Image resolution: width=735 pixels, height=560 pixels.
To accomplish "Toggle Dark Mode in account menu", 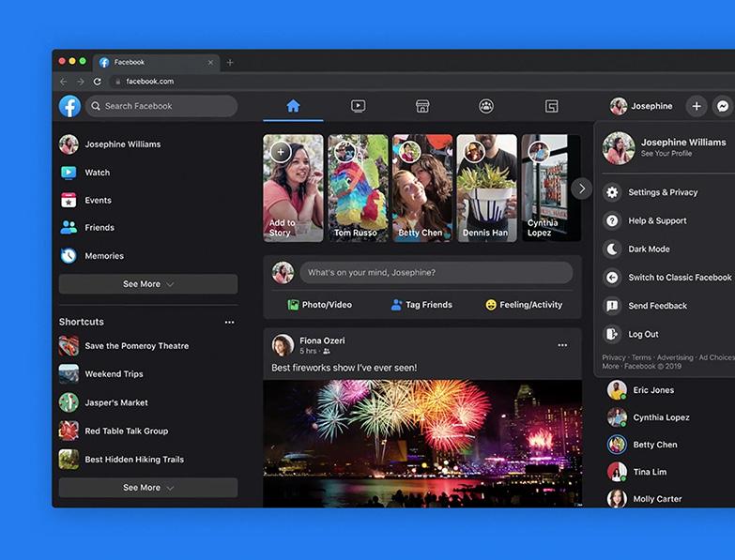I will (668, 250).
